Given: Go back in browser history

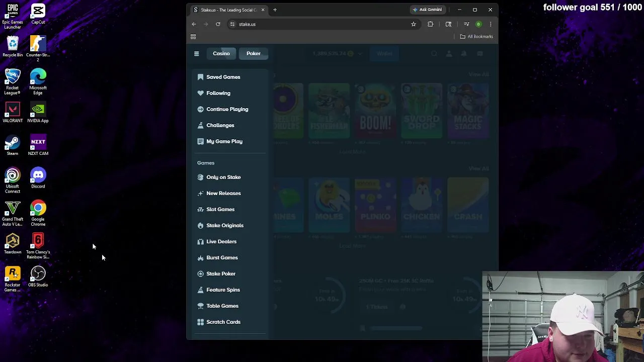Looking at the screenshot, I should 194,24.
